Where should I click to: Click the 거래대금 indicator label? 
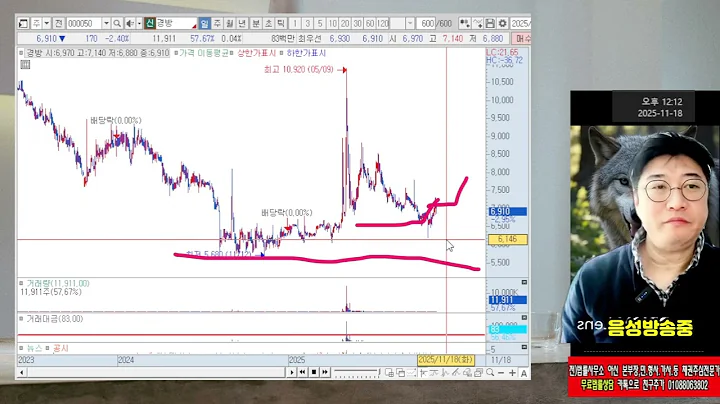click(55, 319)
